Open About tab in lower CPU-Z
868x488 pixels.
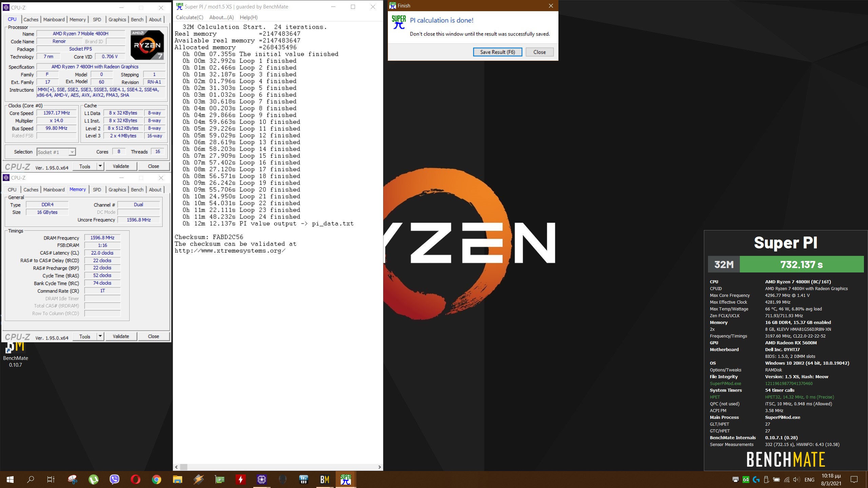pyautogui.click(x=155, y=189)
